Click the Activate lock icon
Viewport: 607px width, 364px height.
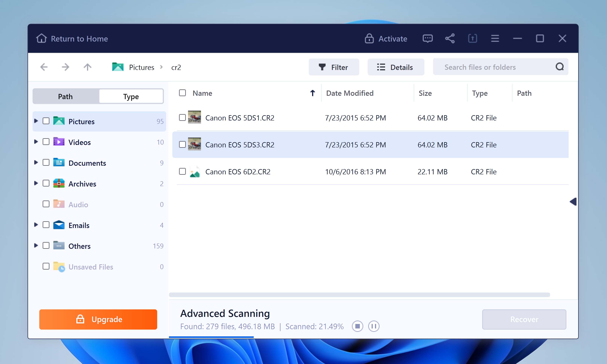coord(369,38)
